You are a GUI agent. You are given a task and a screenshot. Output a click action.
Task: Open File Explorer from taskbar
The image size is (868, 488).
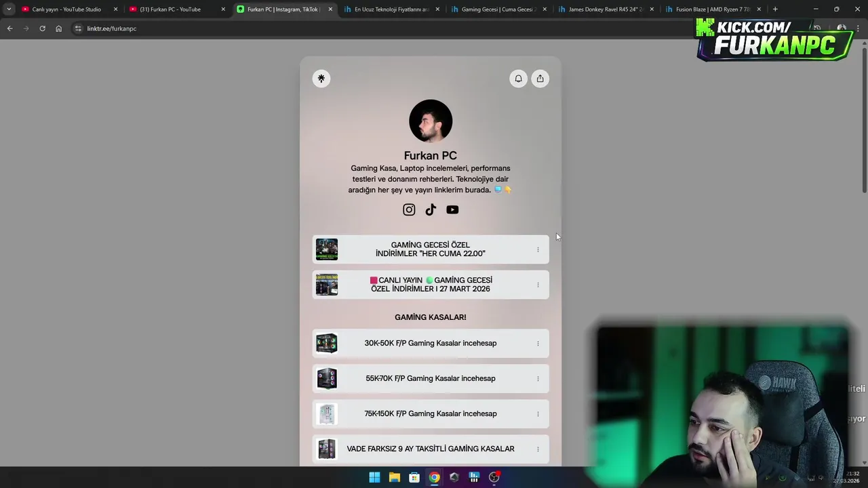pyautogui.click(x=394, y=477)
